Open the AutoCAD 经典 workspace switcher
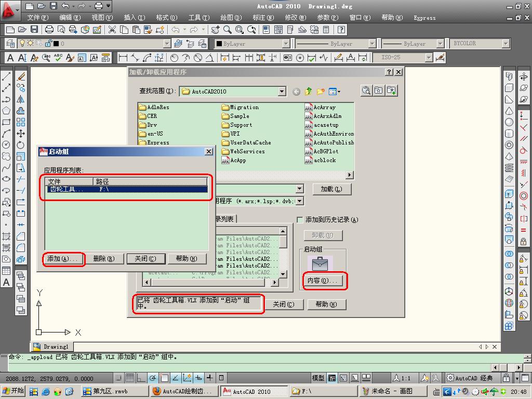The image size is (532, 399). [470, 378]
